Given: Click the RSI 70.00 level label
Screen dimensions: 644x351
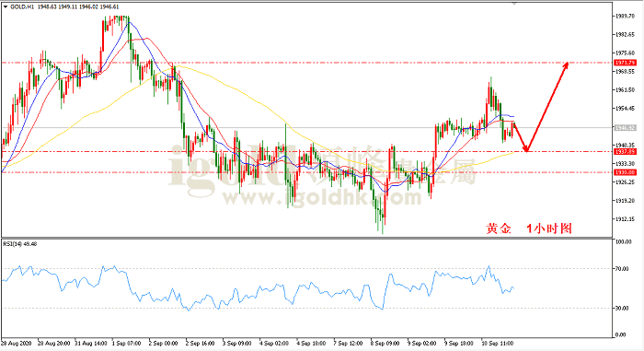Looking at the screenshot, I should pyautogui.click(x=622, y=269).
